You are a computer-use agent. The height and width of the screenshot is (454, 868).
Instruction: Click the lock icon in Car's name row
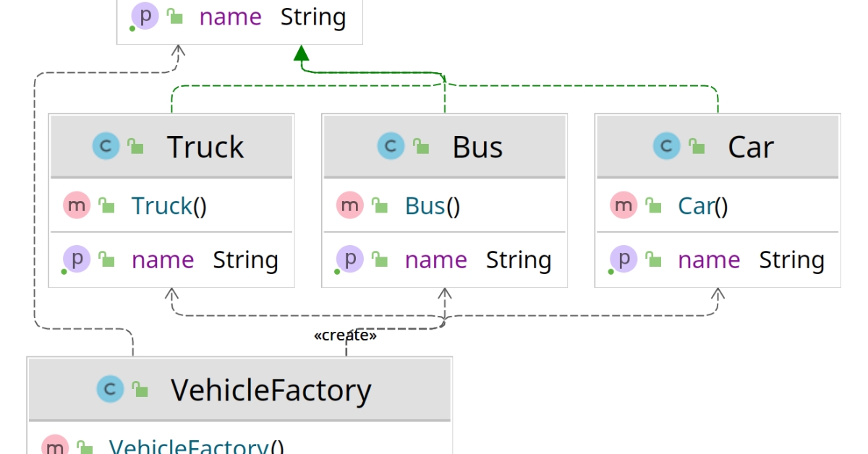[653, 259]
